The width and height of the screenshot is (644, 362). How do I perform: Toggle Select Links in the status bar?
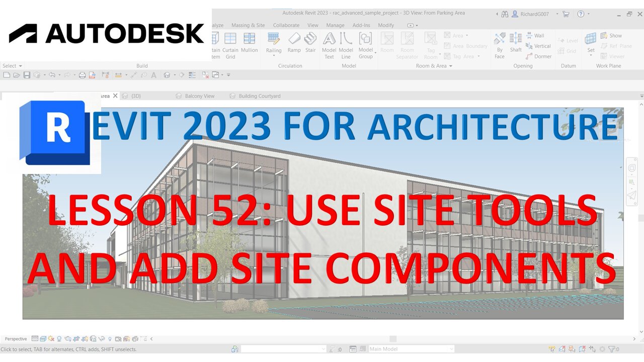click(x=552, y=349)
